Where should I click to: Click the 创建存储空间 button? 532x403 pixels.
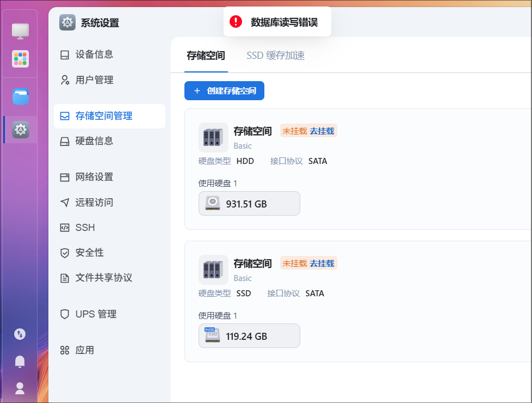[x=224, y=91]
